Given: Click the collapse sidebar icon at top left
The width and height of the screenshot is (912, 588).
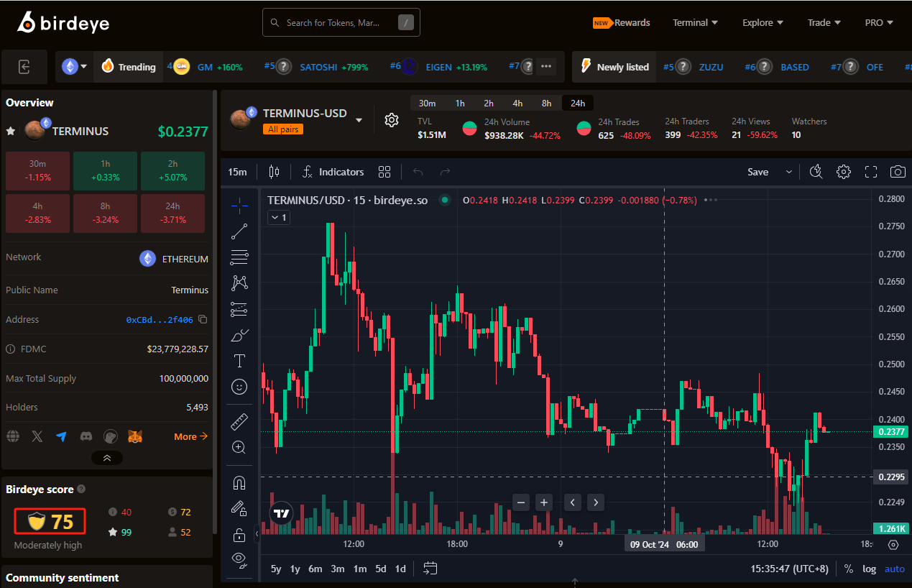Looking at the screenshot, I should coord(24,67).
